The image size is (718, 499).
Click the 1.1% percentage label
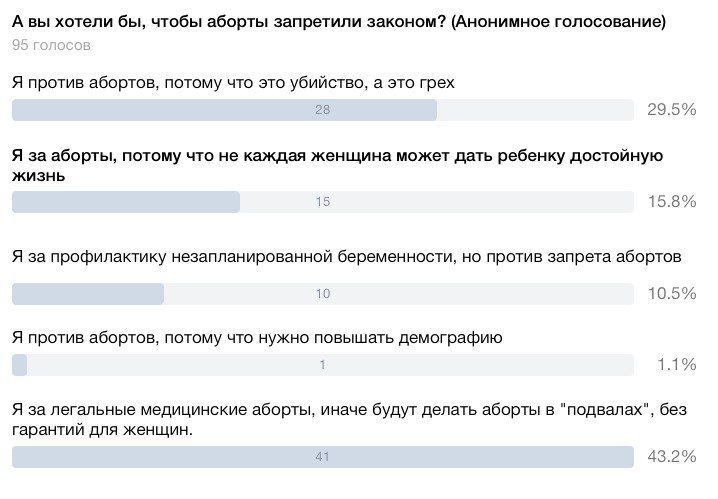pyautogui.click(x=677, y=364)
